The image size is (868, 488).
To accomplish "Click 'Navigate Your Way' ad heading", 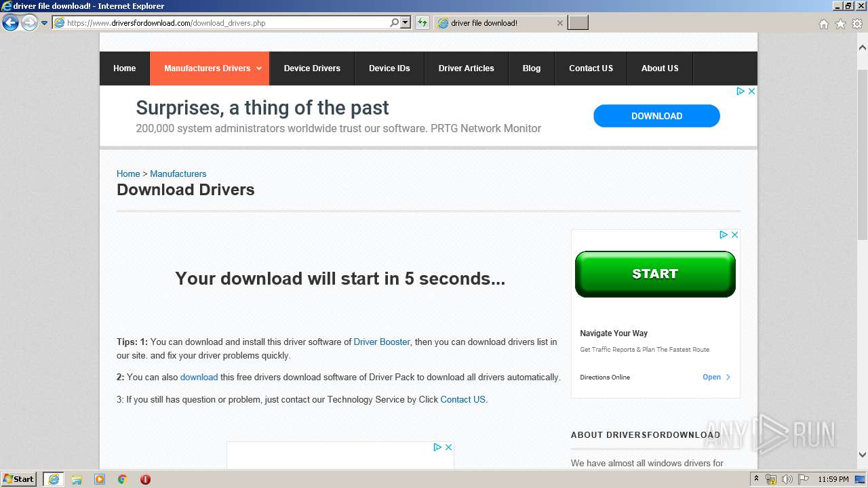I will coord(614,333).
